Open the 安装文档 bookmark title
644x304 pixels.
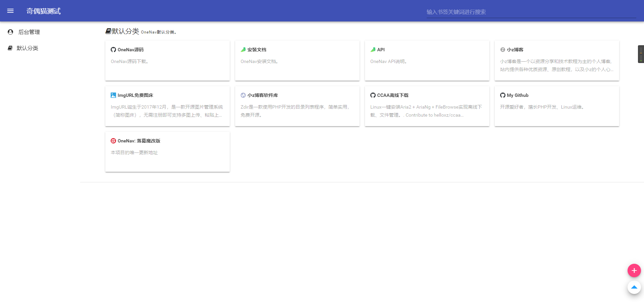257,50
